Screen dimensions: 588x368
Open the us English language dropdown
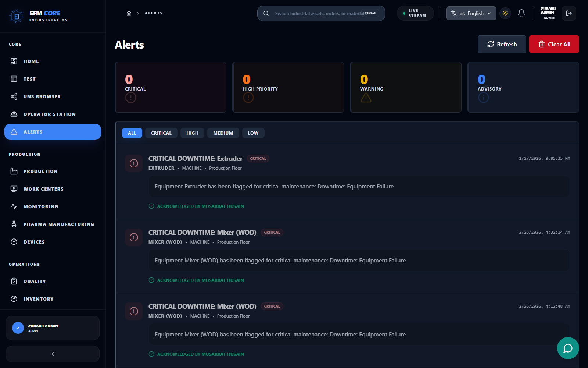tap(471, 13)
